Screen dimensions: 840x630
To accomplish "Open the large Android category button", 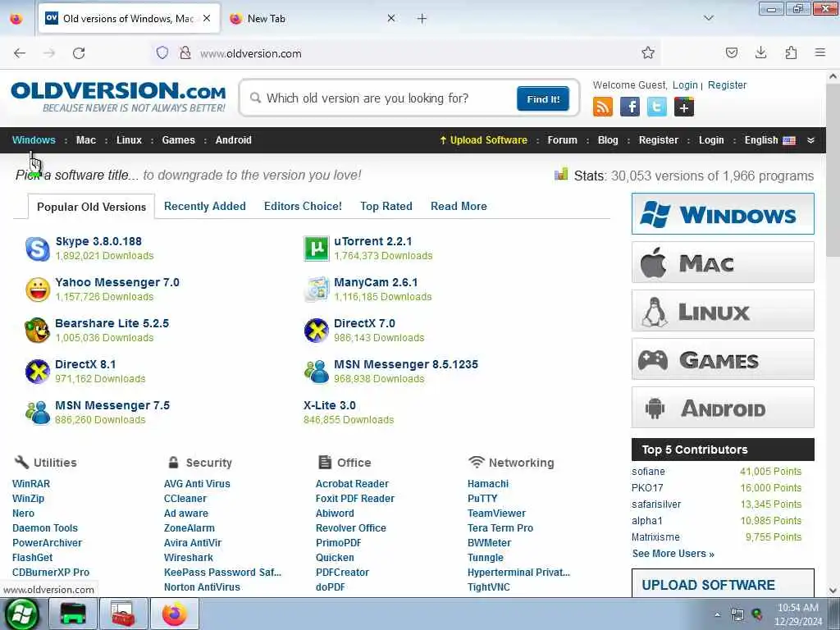I will [723, 408].
